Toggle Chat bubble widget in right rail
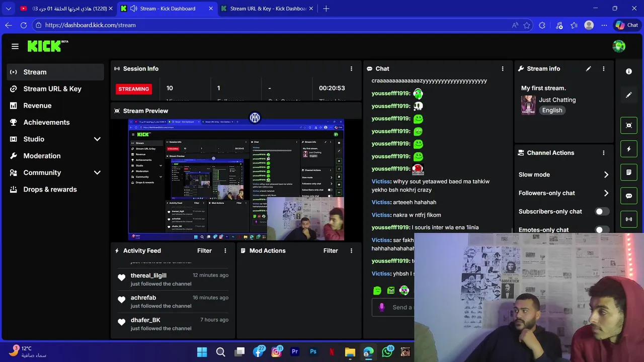644x362 pixels. [x=629, y=196]
